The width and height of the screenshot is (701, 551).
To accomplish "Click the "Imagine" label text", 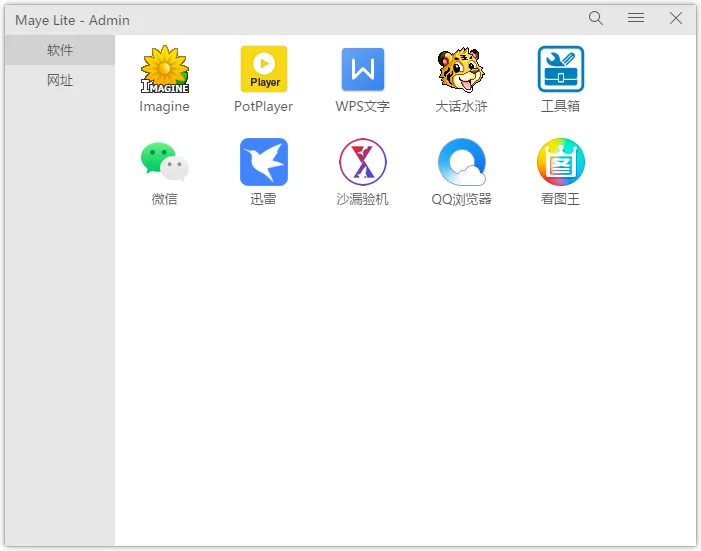I will [x=165, y=106].
